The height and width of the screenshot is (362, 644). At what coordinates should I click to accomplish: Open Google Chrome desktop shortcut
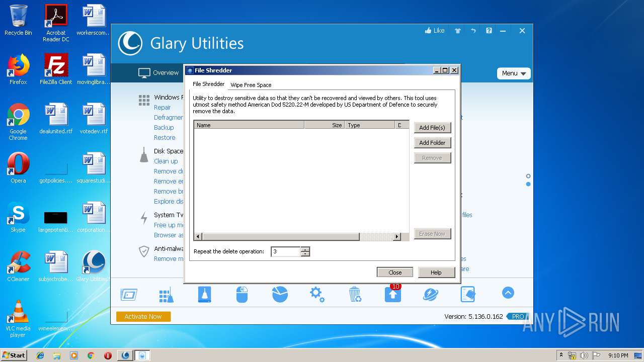[x=18, y=122]
